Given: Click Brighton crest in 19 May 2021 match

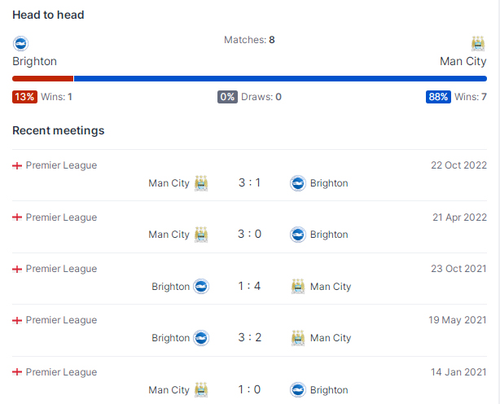Looking at the screenshot, I should point(201,338).
